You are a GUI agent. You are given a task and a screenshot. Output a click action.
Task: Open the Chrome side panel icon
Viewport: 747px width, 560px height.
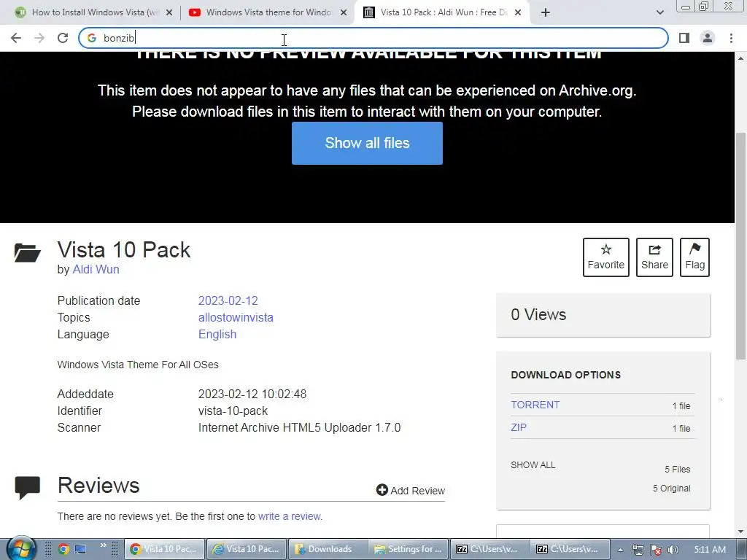tap(684, 38)
